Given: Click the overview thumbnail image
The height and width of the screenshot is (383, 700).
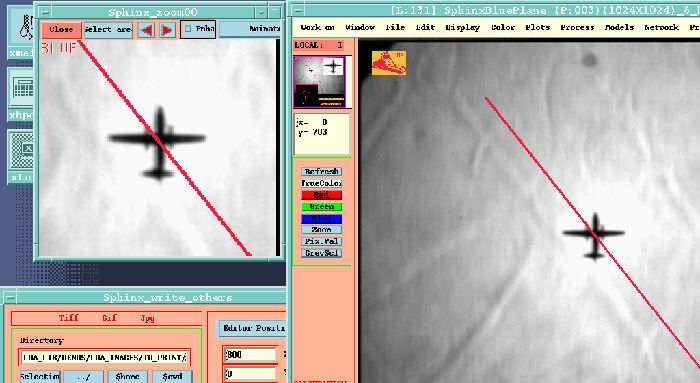Looking at the screenshot, I should click(319, 82).
